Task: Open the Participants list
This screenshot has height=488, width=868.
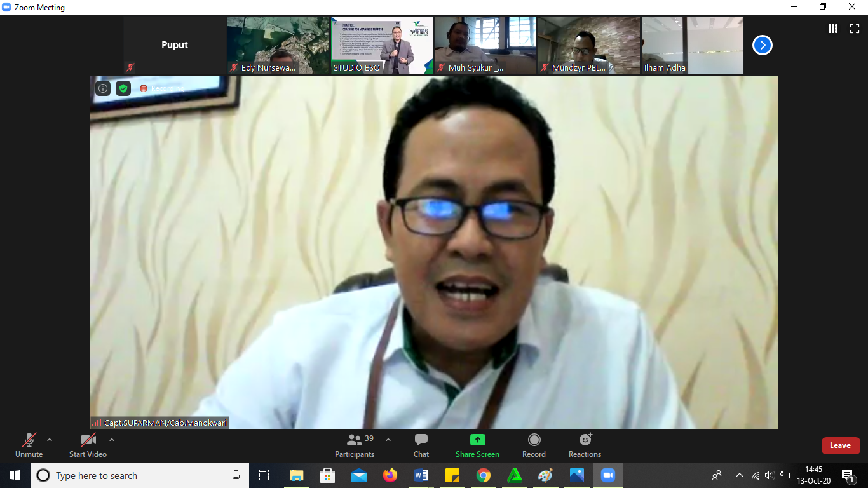Action: (x=355, y=445)
